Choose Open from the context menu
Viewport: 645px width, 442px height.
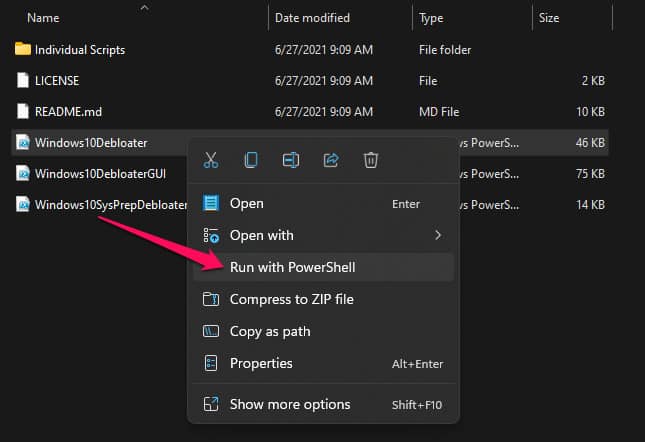point(323,204)
